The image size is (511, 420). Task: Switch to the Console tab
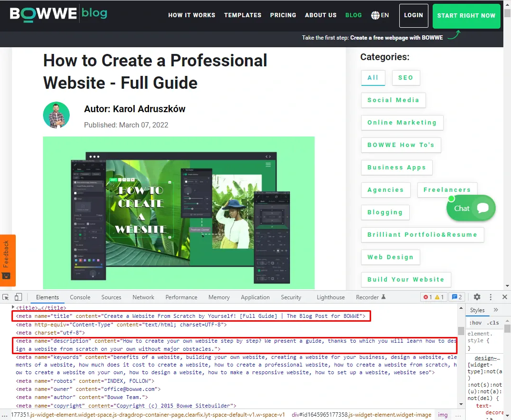pyautogui.click(x=80, y=297)
